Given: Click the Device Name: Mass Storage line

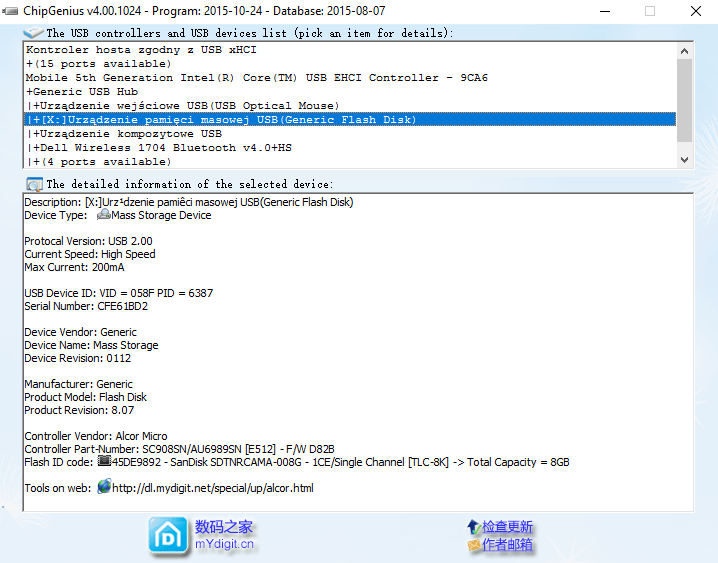Looking at the screenshot, I should [91, 345].
